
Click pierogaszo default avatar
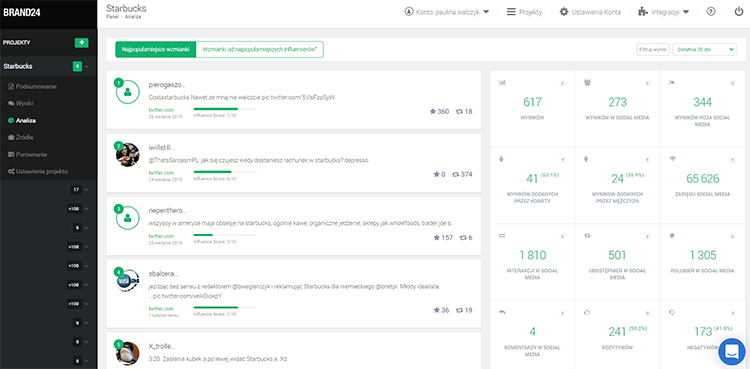(128, 91)
